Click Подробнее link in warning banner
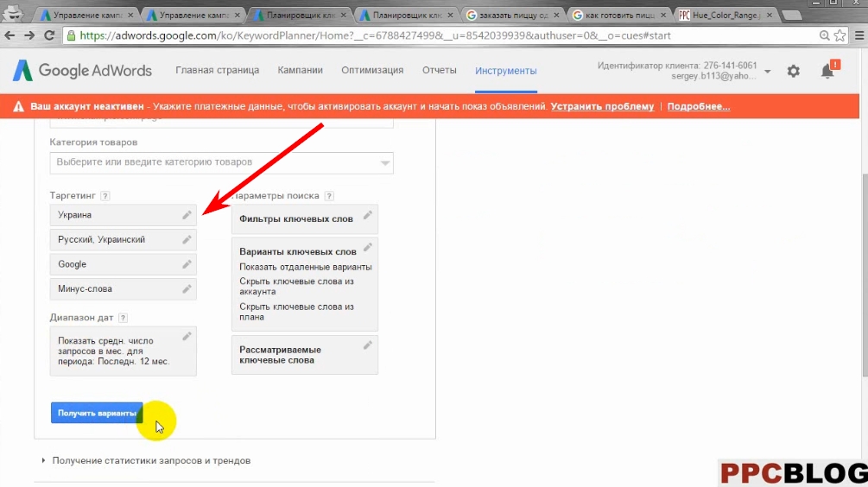This screenshot has height=487, width=868. tap(699, 106)
